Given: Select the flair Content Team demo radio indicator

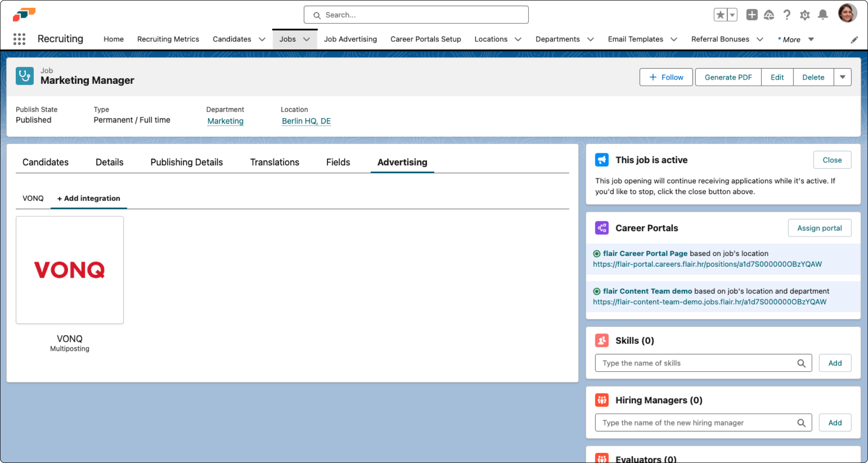Looking at the screenshot, I should (x=597, y=291).
